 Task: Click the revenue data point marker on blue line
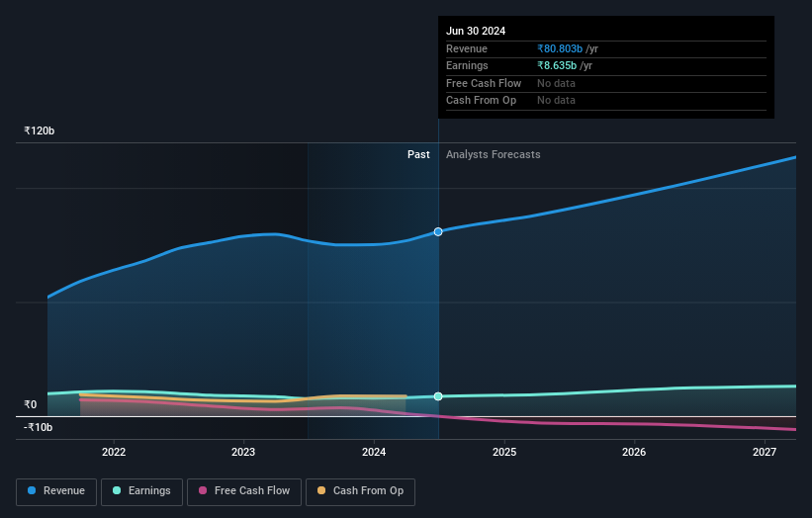438,232
